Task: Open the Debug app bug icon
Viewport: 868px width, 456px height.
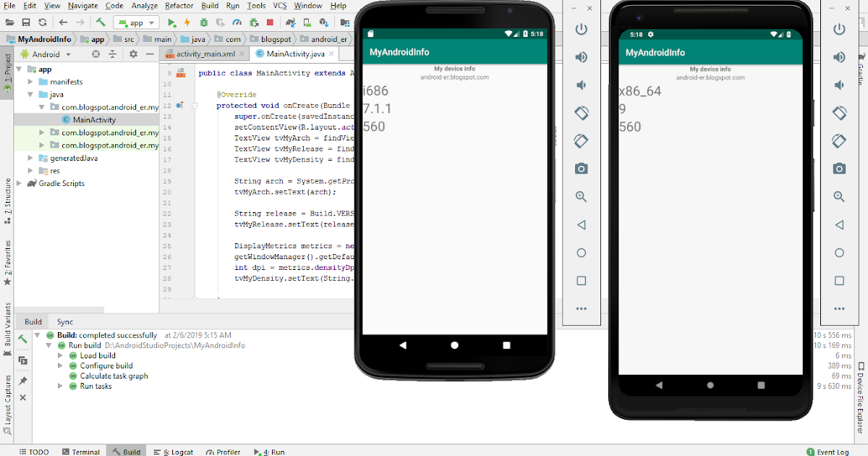Action: pyautogui.click(x=205, y=22)
